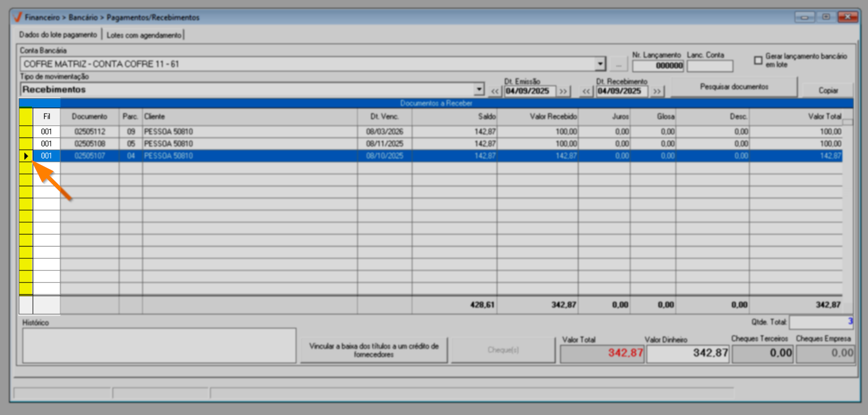Screen dimensions: 868x415
Task: Click inside the Histórico text box
Action: point(159,345)
